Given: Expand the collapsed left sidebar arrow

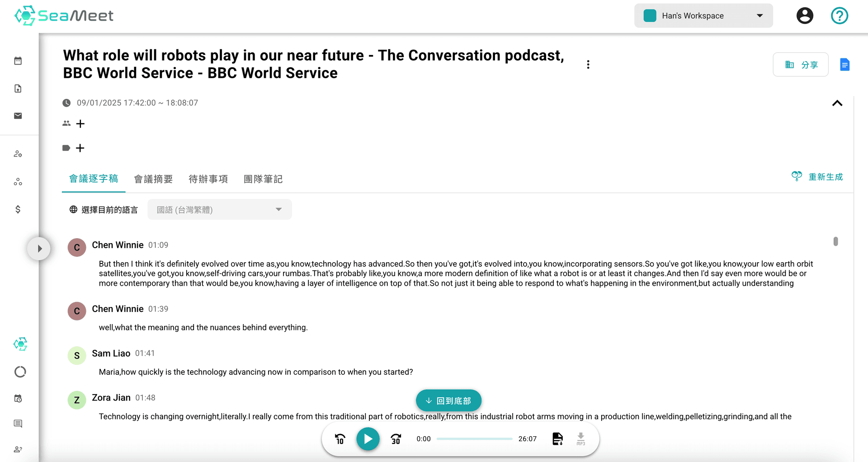Looking at the screenshot, I should 39,249.
